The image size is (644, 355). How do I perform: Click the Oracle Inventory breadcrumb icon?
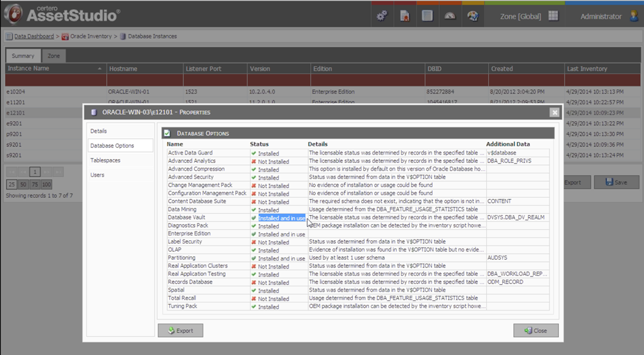coord(65,37)
